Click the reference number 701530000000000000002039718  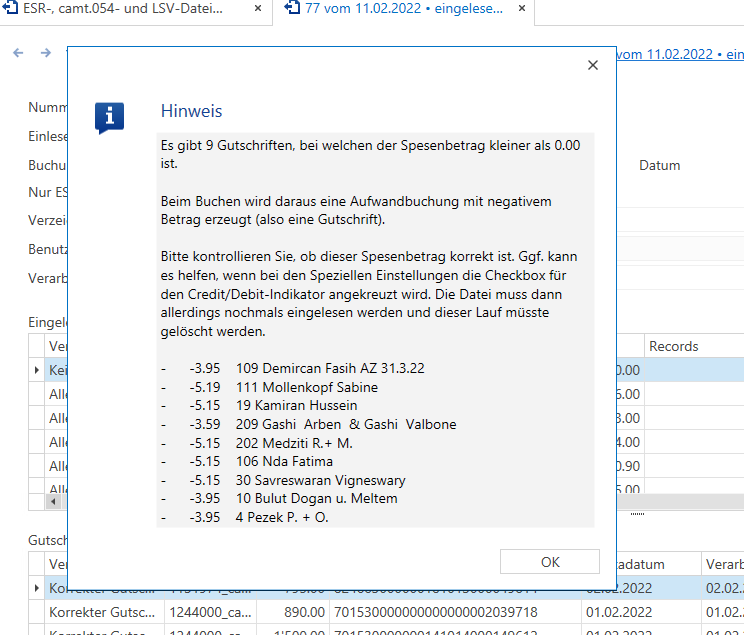pyautogui.click(x=436, y=612)
